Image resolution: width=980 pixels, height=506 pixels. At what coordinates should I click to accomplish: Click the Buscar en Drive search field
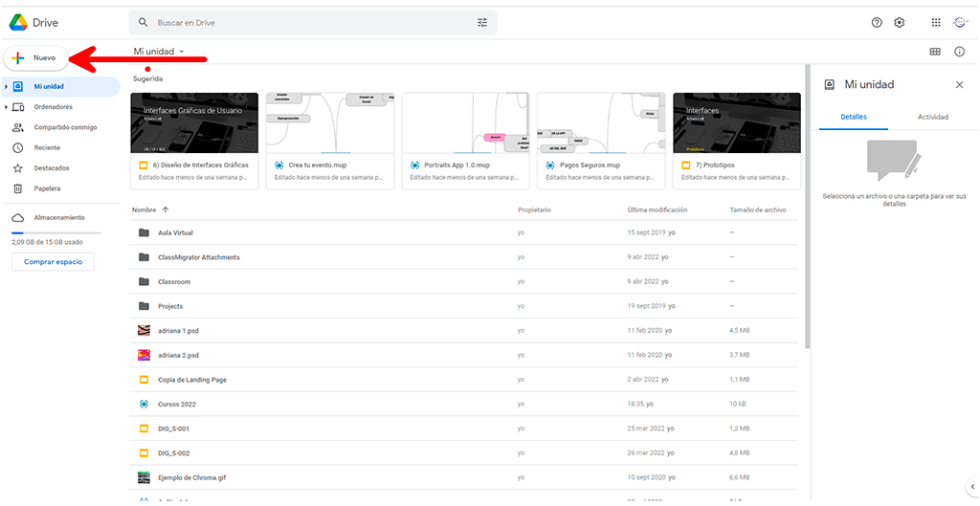(x=313, y=23)
